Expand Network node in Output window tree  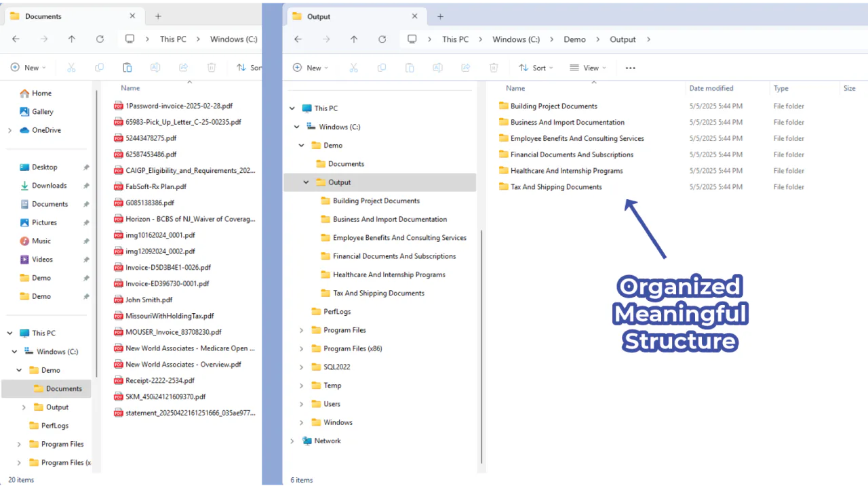(292, 441)
